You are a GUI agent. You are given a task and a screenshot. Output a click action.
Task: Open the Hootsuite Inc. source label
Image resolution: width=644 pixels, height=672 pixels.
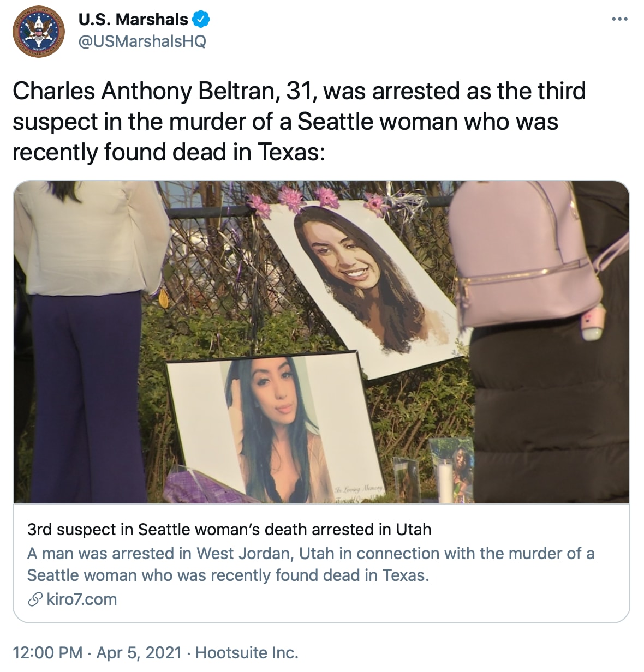(247, 653)
